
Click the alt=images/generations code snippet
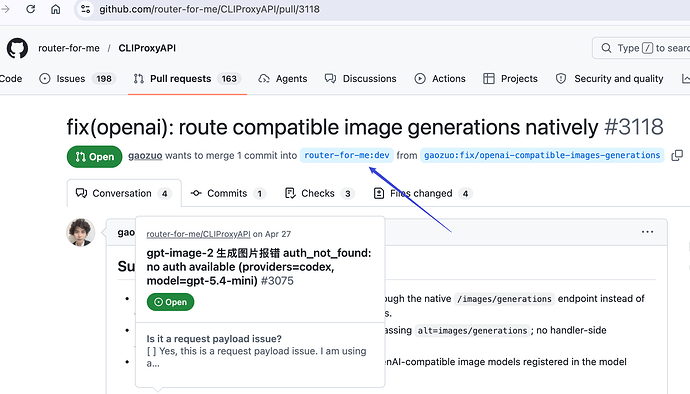click(472, 331)
